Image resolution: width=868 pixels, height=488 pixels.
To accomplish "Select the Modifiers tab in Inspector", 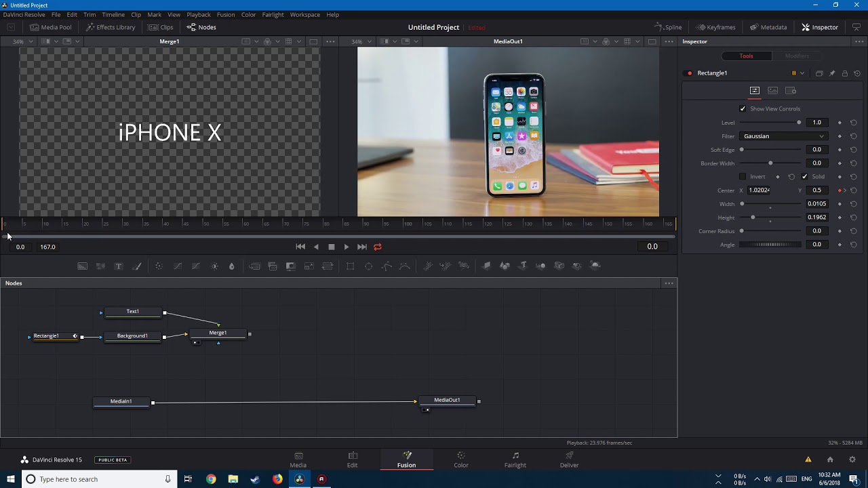I will click(x=797, y=56).
